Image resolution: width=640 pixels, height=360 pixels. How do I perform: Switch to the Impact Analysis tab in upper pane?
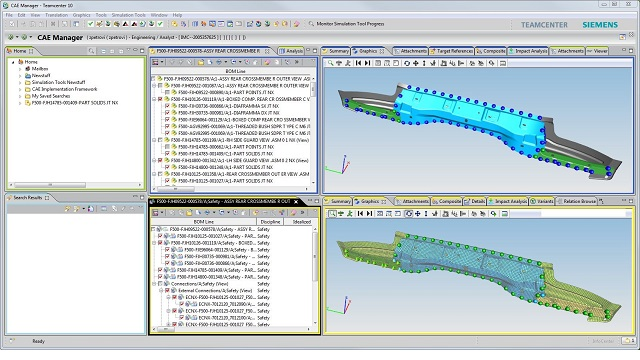(528, 51)
